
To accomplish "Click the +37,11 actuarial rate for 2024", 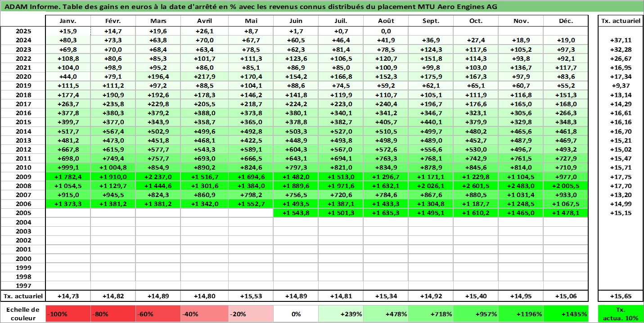I will (621, 40).
